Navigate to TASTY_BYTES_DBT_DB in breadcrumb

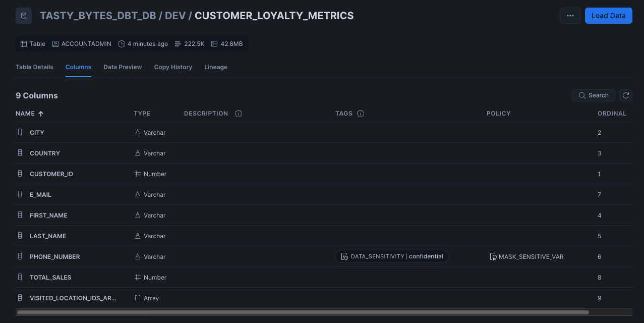click(x=98, y=16)
